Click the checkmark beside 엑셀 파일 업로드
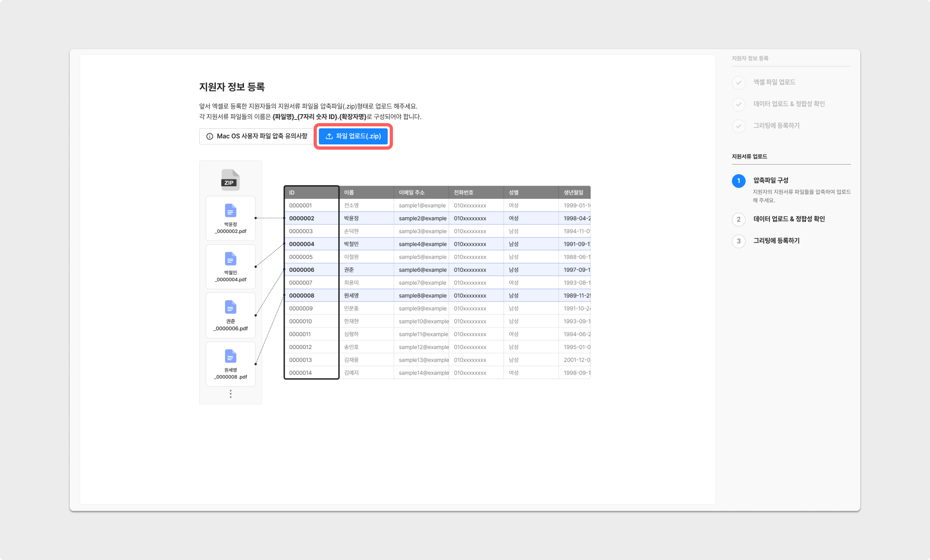The image size is (930, 560). point(738,82)
